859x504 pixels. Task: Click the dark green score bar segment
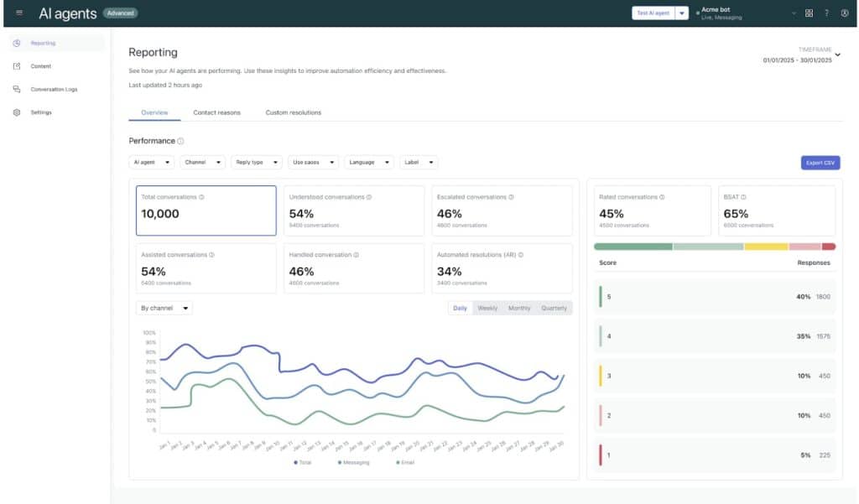point(633,247)
